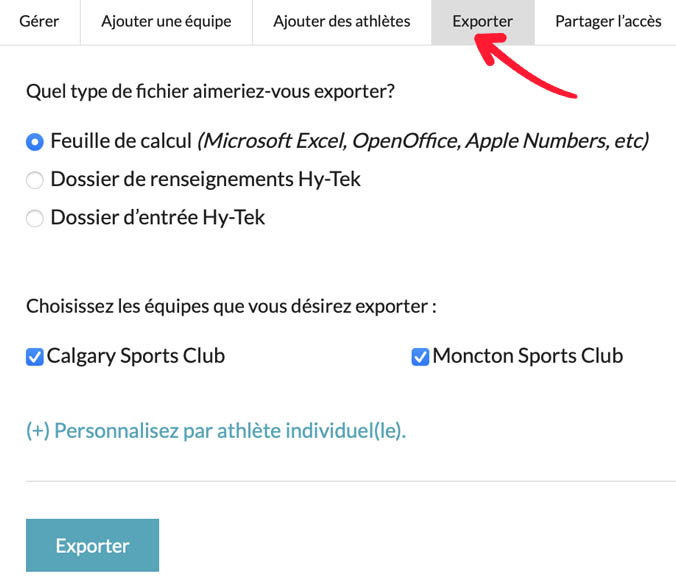Viewport: 676px width, 583px height.
Task: Switch to the Ajouter une équipe tab
Action: point(166,21)
